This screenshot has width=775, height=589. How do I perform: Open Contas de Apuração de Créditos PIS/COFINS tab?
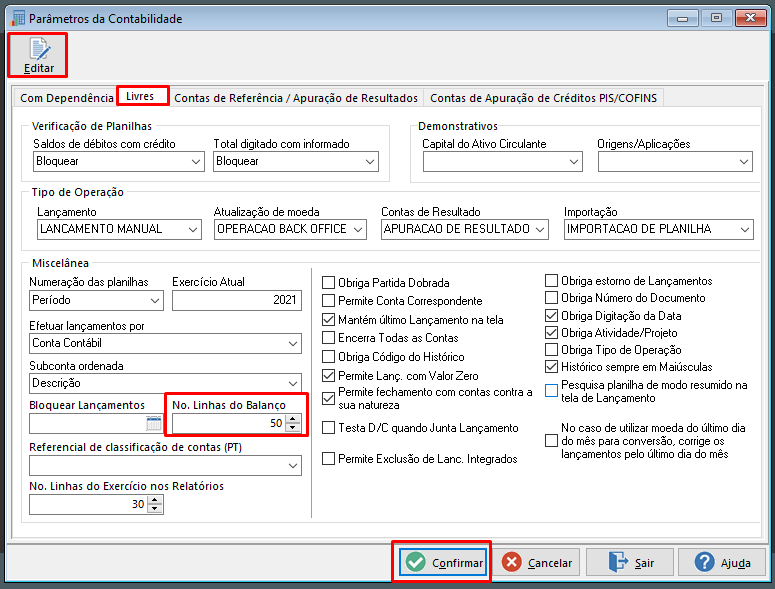point(544,98)
